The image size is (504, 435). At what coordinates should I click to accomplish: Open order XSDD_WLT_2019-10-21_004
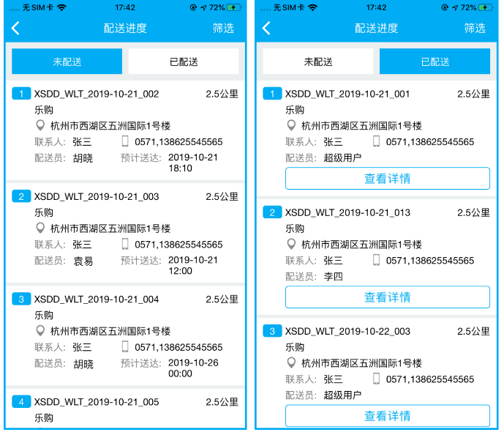click(125, 335)
